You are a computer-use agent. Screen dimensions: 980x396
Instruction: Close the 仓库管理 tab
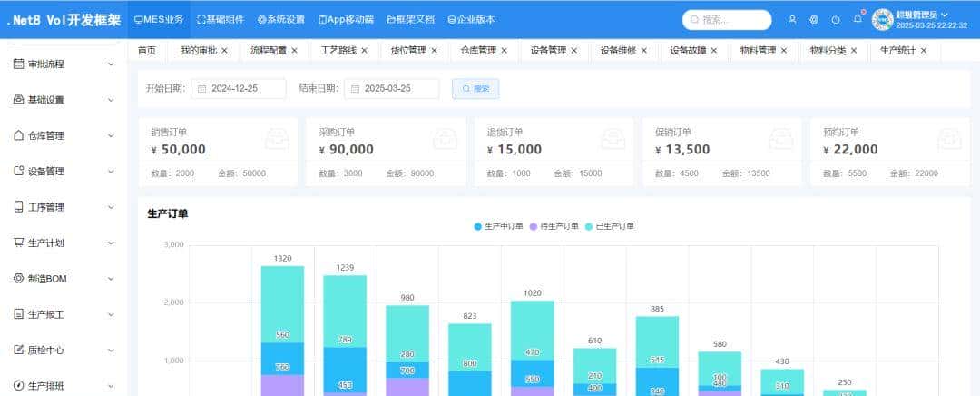[504, 50]
